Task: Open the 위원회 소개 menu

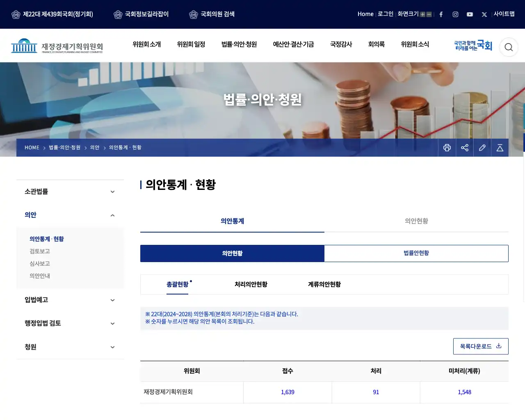Action: (147, 44)
